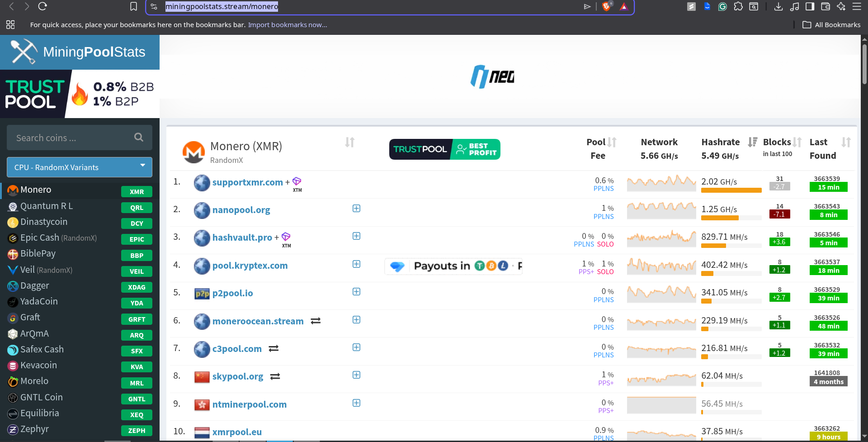Screen dimensions: 868x442
Task: Click Import bookmarks now link
Action: click(x=288, y=25)
